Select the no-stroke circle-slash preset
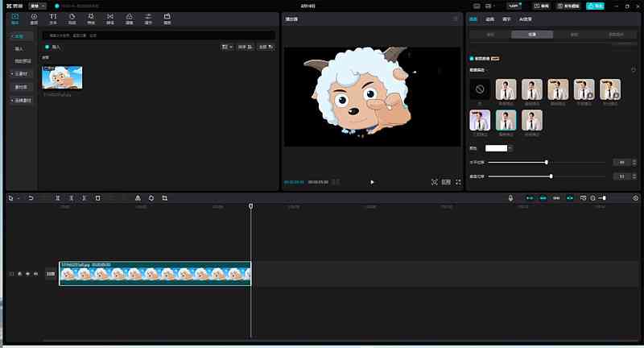The width and height of the screenshot is (644, 348). (x=480, y=89)
